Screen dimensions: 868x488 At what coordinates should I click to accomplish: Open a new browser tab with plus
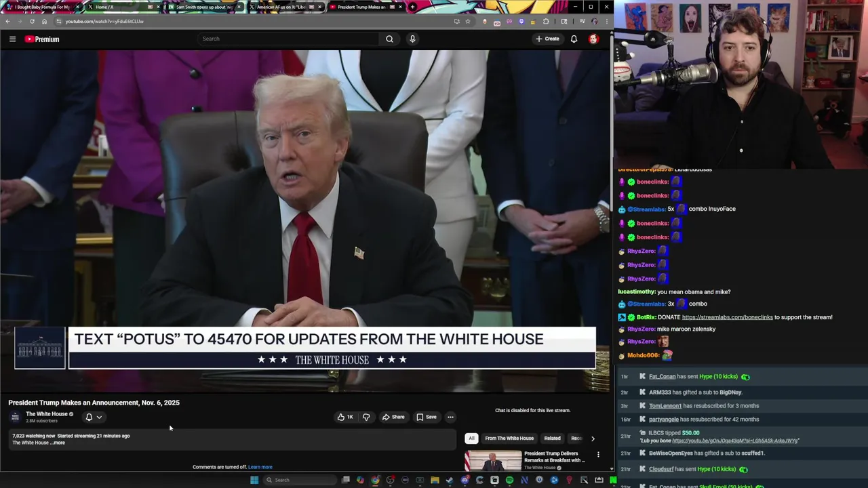point(412,7)
